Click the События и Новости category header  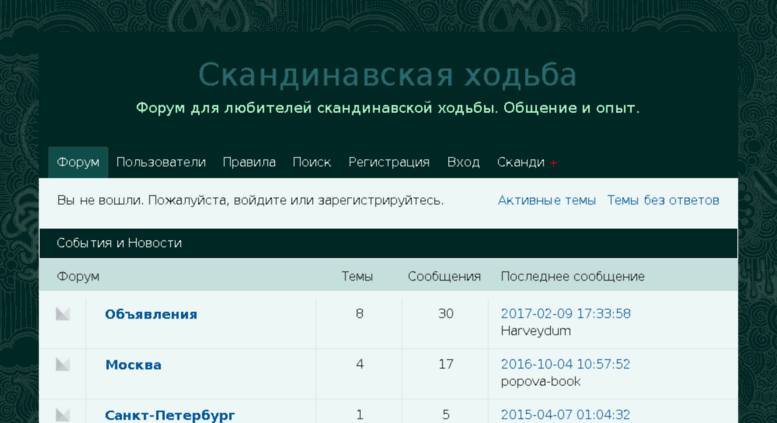pyautogui.click(x=388, y=243)
